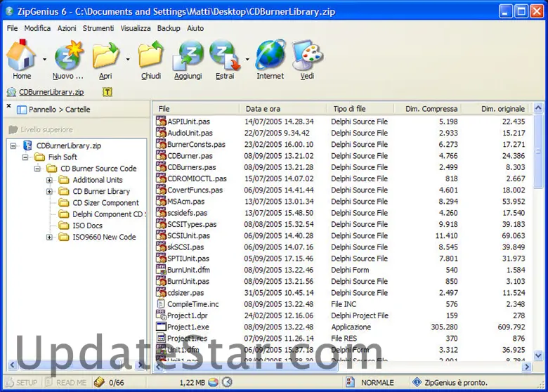Open Apri button dropdown arrow
Image resolution: width=548 pixels, height=392 pixels.
click(128, 59)
